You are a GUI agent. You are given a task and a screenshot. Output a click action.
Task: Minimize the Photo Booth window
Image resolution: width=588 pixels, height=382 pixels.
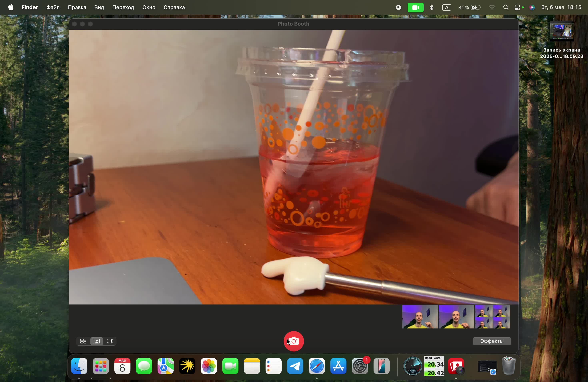click(x=83, y=24)
